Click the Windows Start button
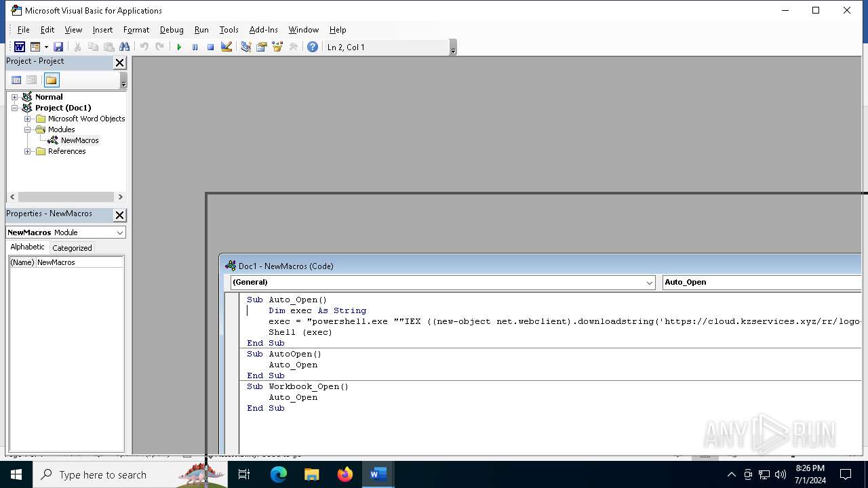The width and height of the screenshot is (868, 488). pyautogui.click(x=16, y=474)
